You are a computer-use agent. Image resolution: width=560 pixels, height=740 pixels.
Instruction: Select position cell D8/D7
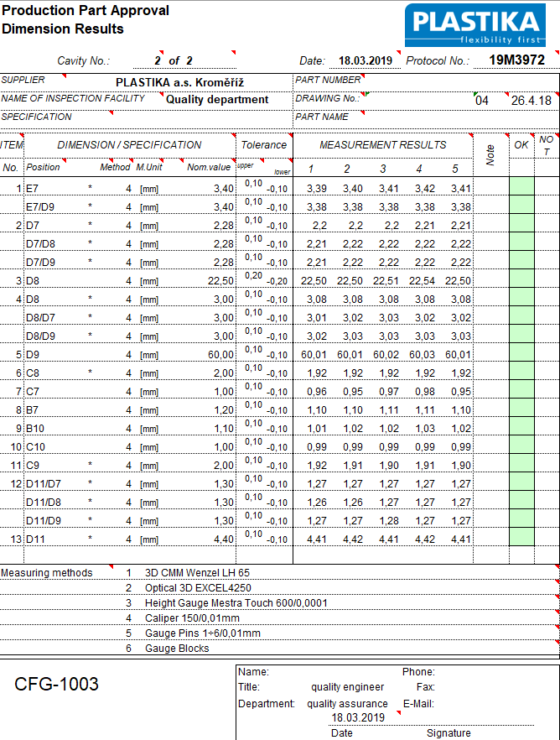point(40,318)
